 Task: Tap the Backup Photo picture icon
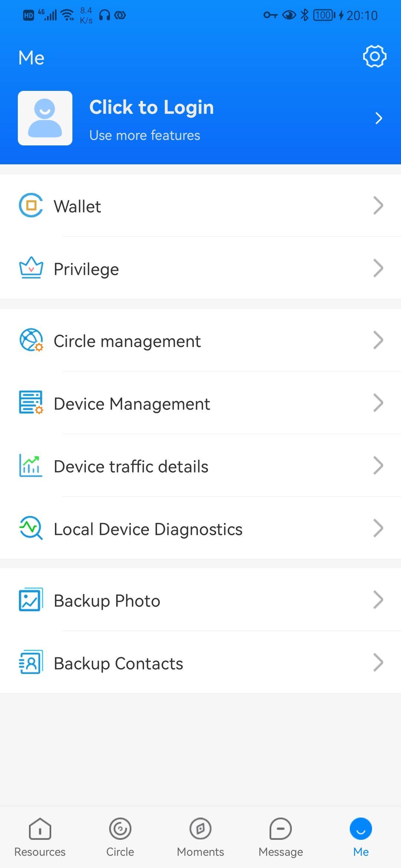coord(31,599)
